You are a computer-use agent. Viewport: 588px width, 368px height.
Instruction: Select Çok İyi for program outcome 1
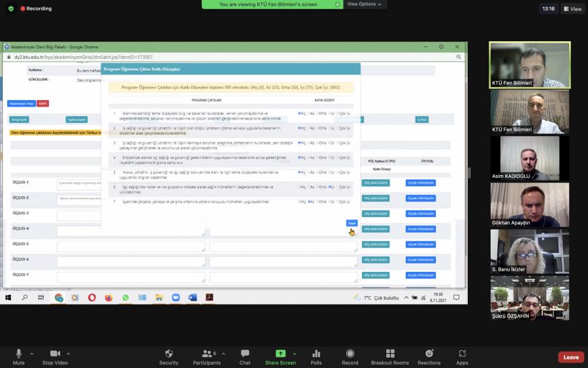click(338, 113)
